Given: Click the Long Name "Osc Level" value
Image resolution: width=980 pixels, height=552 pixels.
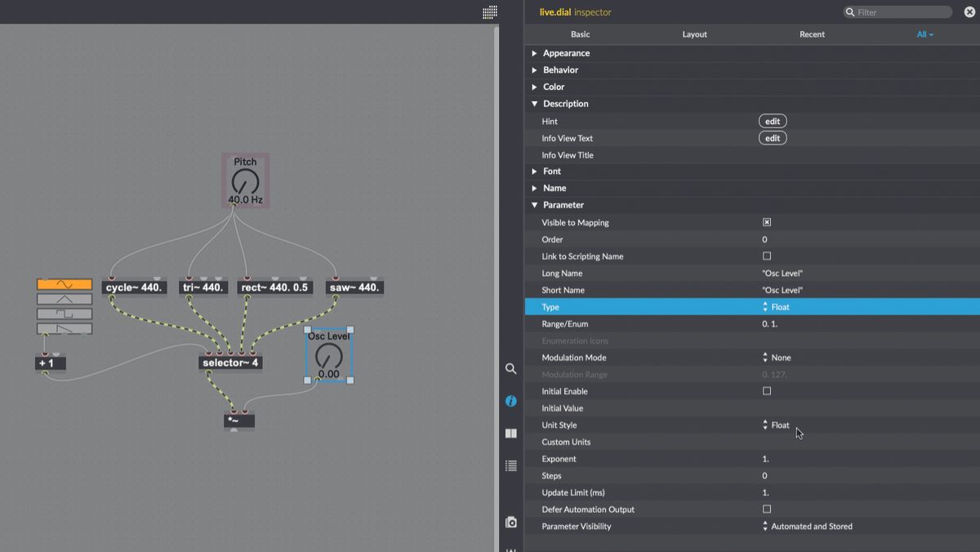Looking at the screenshot, I should [782, 273].
